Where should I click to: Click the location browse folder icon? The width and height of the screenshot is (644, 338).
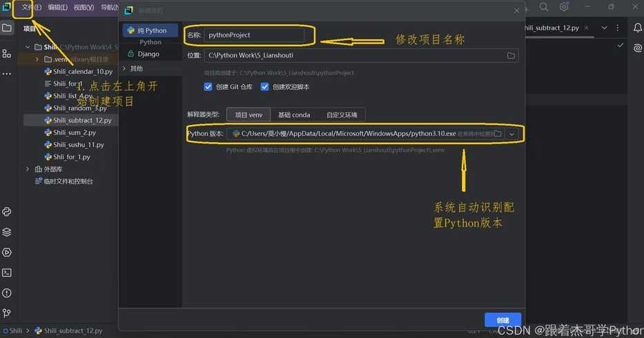(x=511, y=55)
